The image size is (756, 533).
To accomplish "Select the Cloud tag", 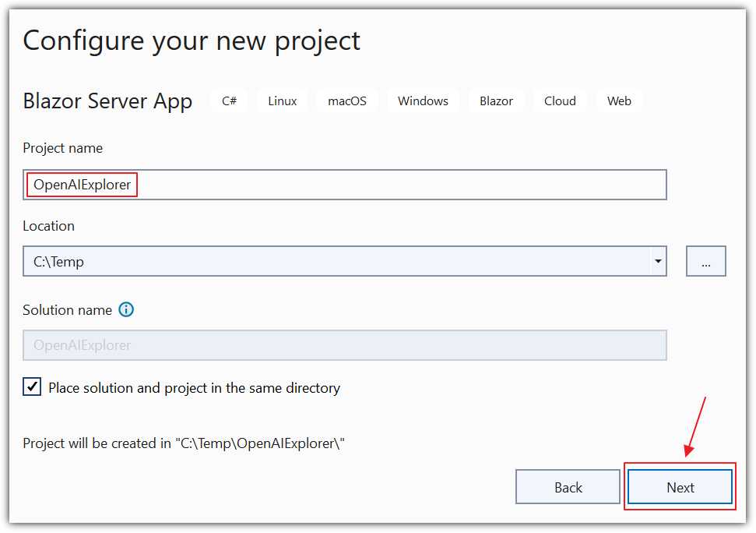I will (x=559, y=101).
